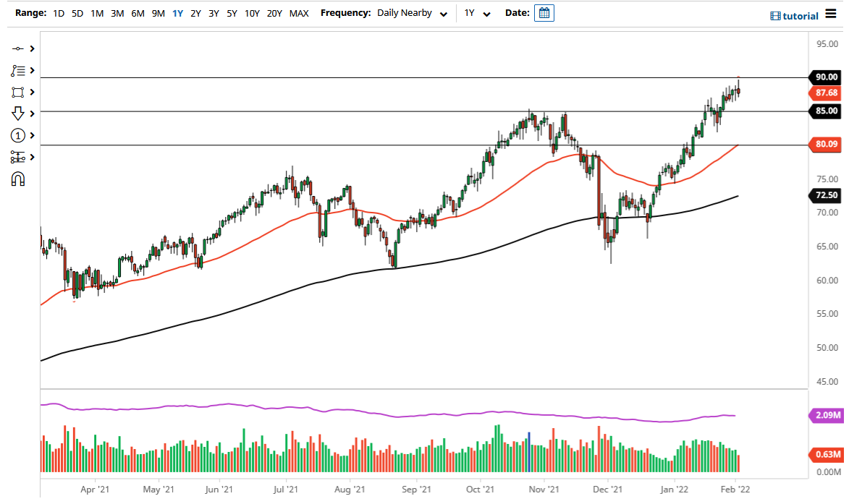Open the trendline annotation tool
The height and width of the screenshot is (504, 849).
pos(20,70)
